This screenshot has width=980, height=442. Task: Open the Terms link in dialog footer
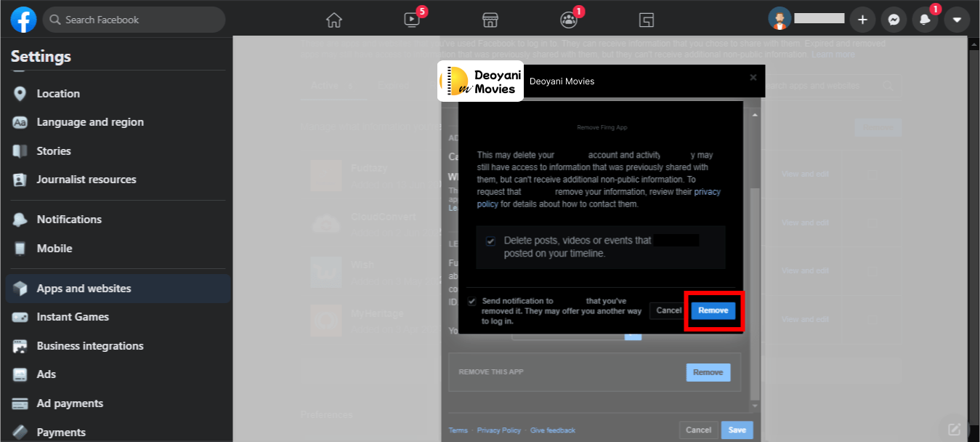tap(458, 430)
